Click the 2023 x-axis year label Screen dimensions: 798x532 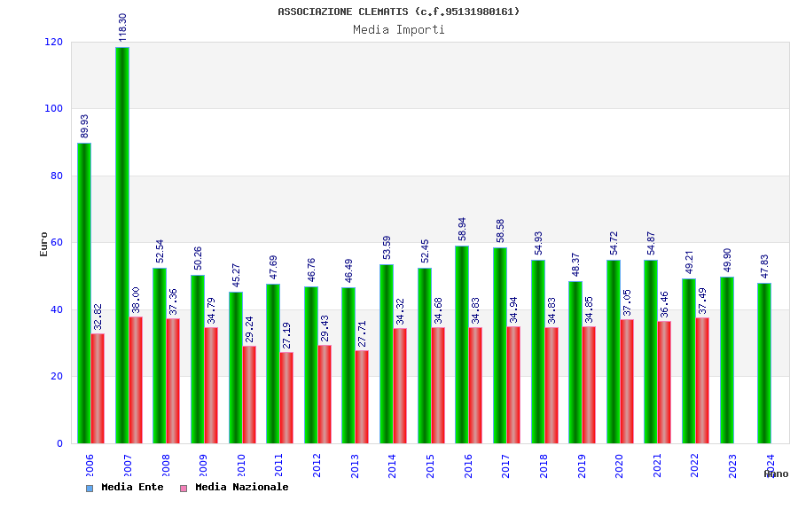tap(732, 465)
